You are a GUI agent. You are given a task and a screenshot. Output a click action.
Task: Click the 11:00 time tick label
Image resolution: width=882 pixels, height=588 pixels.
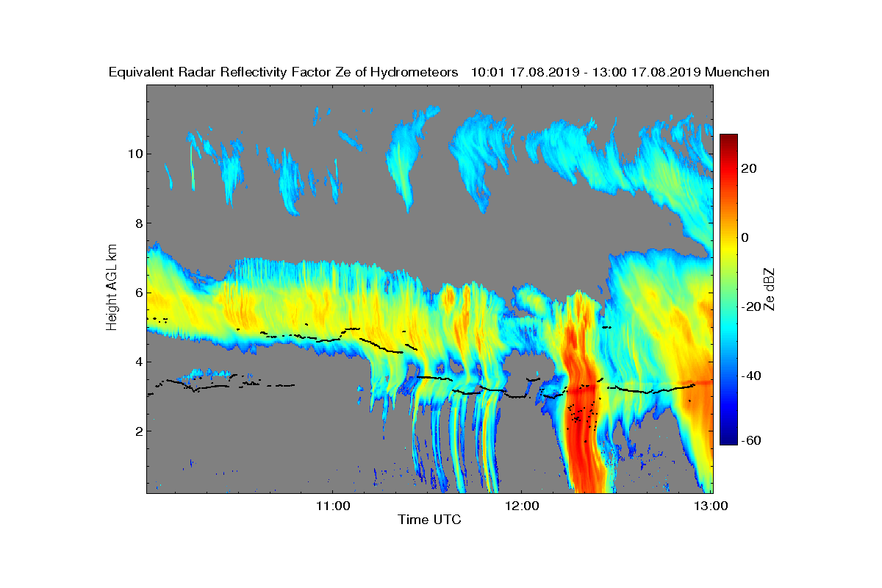(x=331, y=506)
